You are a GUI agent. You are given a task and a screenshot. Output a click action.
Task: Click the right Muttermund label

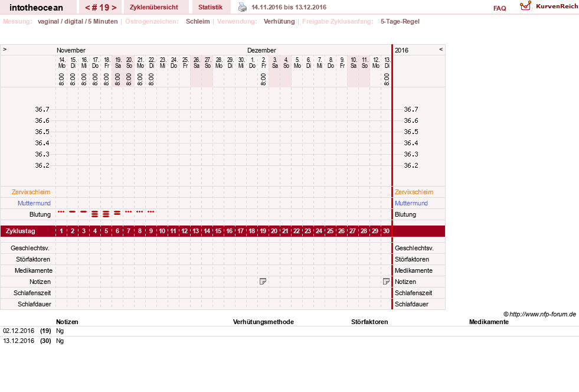click(x=411, y=203)
